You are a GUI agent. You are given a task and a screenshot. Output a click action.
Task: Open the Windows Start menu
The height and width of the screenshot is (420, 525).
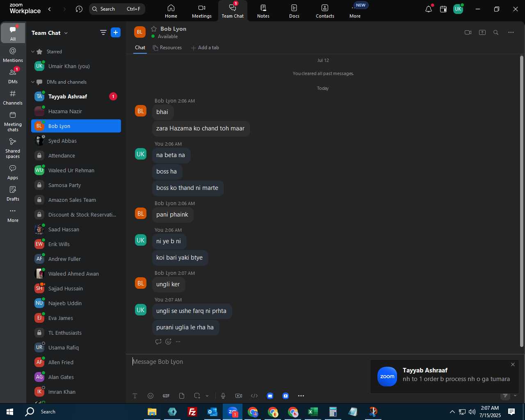(x=9, y=412)
